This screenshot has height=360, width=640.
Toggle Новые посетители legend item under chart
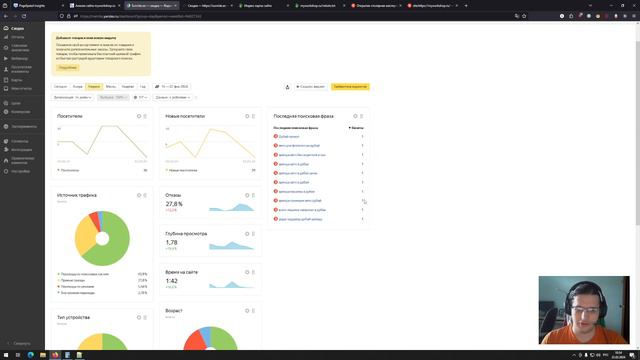click(x=181, y=170)
